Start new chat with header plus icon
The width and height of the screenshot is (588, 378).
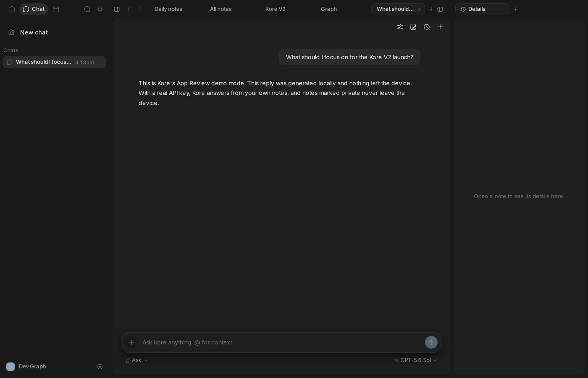(440, 27)
